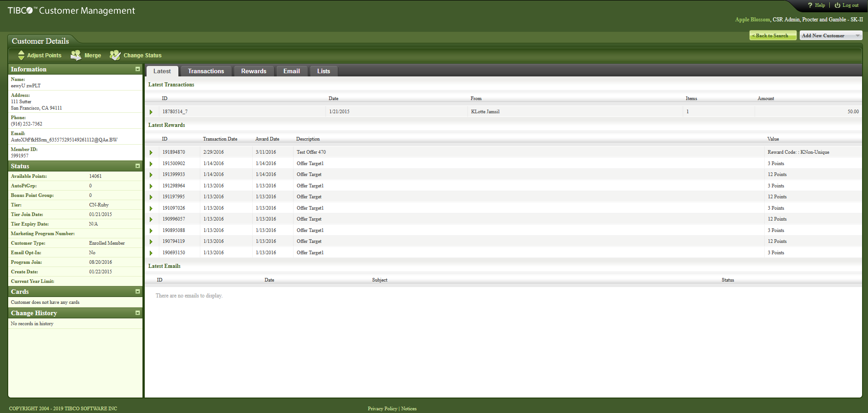This screenshot has width=868, height=413.
Task: Click the Program Join date 08/20/2016
Action: pos(101,262)
